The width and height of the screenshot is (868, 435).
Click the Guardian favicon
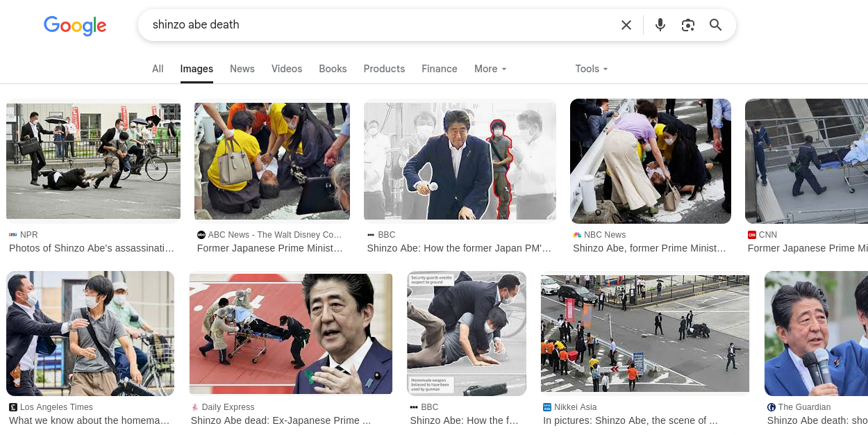pos(771,407)
